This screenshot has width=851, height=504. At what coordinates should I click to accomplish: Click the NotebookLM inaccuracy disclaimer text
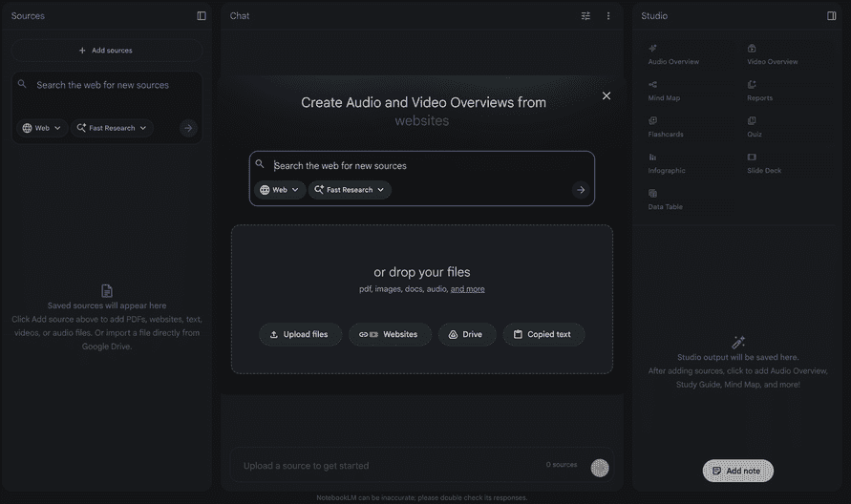point(422,497)
